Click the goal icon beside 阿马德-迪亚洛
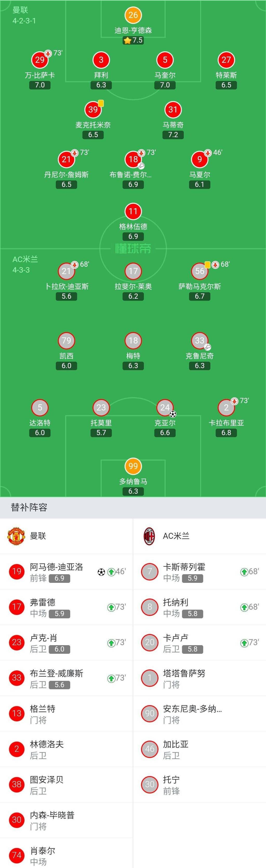This screenshot has height=868, width=266. 101,572
